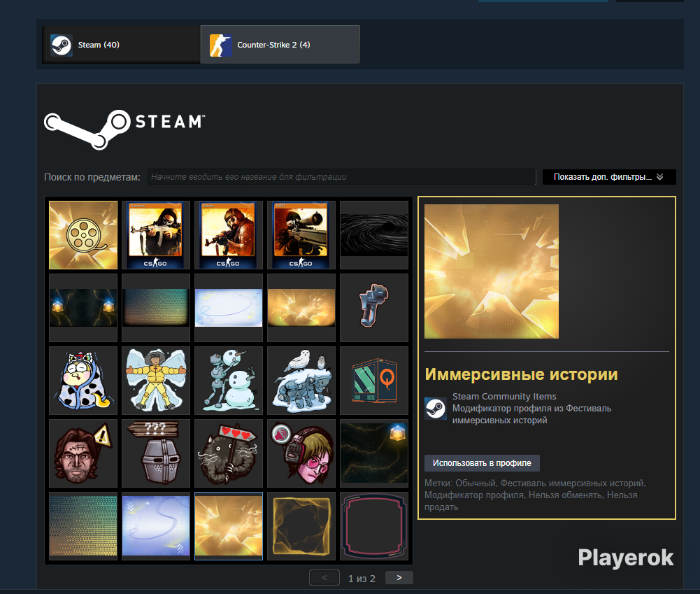Select the pink glasses headphones character sticker

(301, 453)
